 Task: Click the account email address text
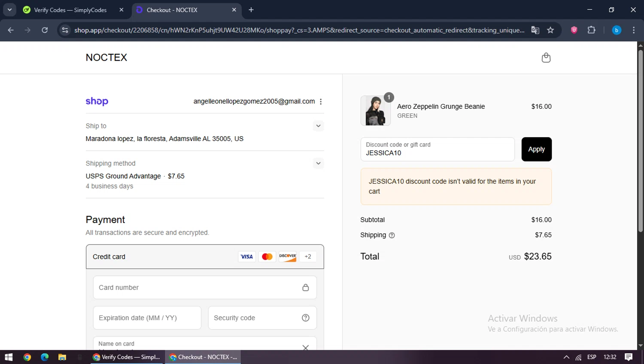[x=254, y=101]
